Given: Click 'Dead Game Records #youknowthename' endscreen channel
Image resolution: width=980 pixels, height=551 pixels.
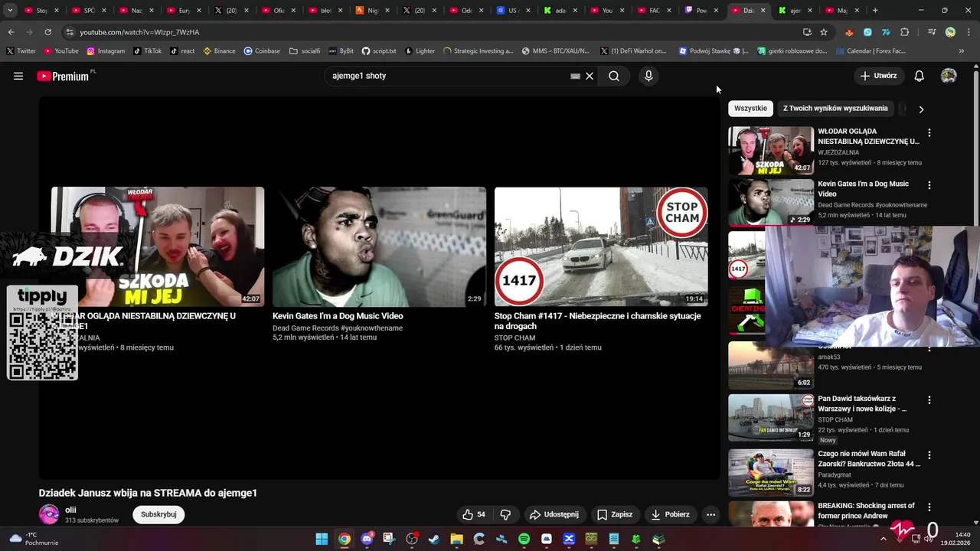Looking at the screenshot, I should click(338, 328).
